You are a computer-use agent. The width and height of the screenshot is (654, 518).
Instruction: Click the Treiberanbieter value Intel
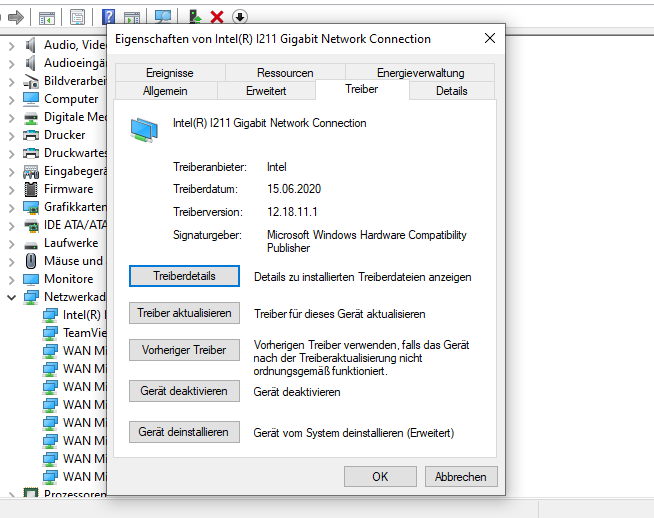pos(277,167)
